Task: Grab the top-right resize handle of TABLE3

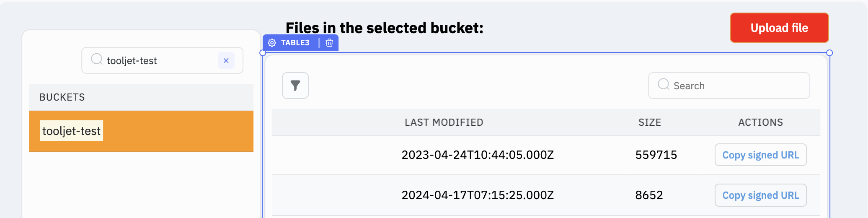Action: [x=829, y=53]
